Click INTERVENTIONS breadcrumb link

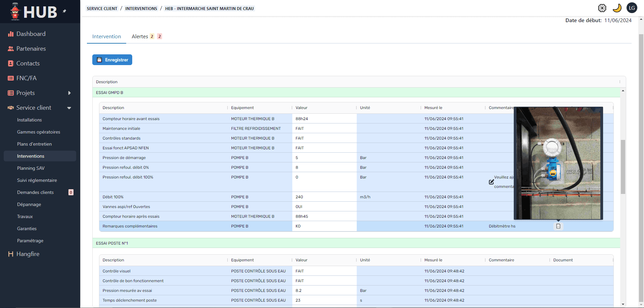(141, 8)
